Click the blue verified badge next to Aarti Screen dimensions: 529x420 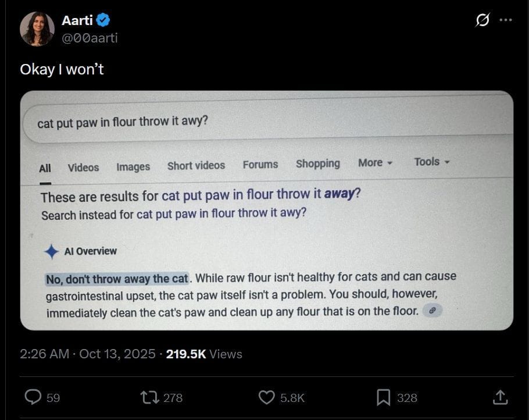tap(103, 20)
